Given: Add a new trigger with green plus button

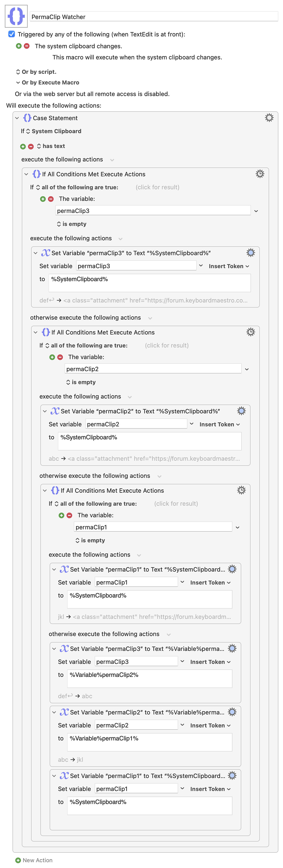Looking at the screenshot, I should [x=19, y=46].
